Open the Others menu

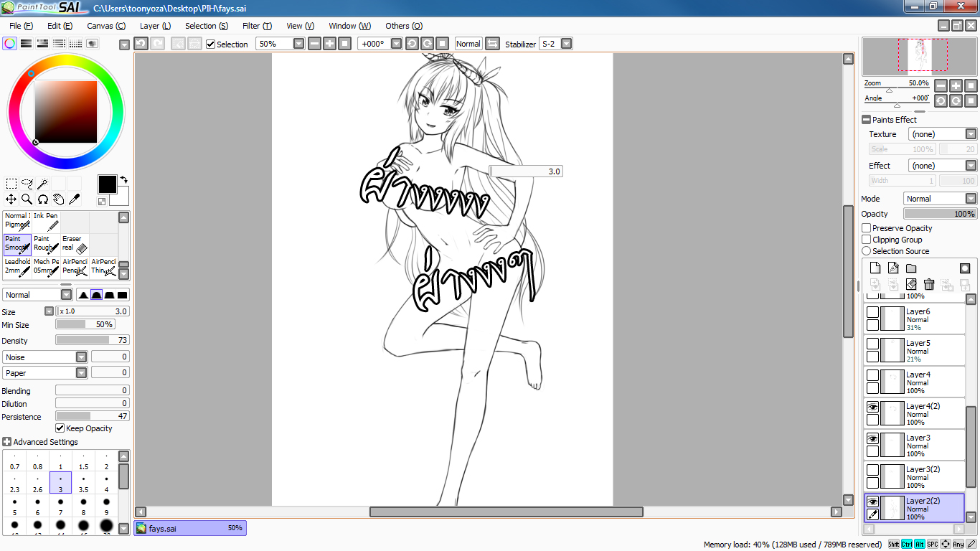click(x=403, y=26)
